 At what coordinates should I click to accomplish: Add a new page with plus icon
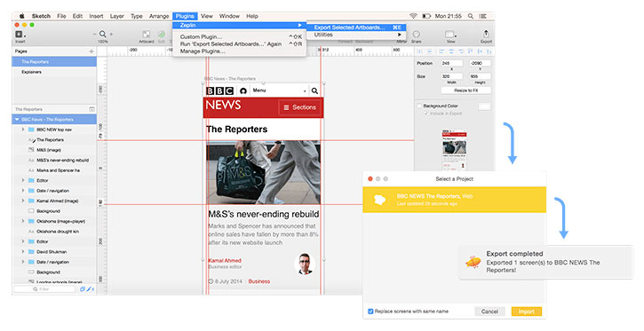click(91, 51)
